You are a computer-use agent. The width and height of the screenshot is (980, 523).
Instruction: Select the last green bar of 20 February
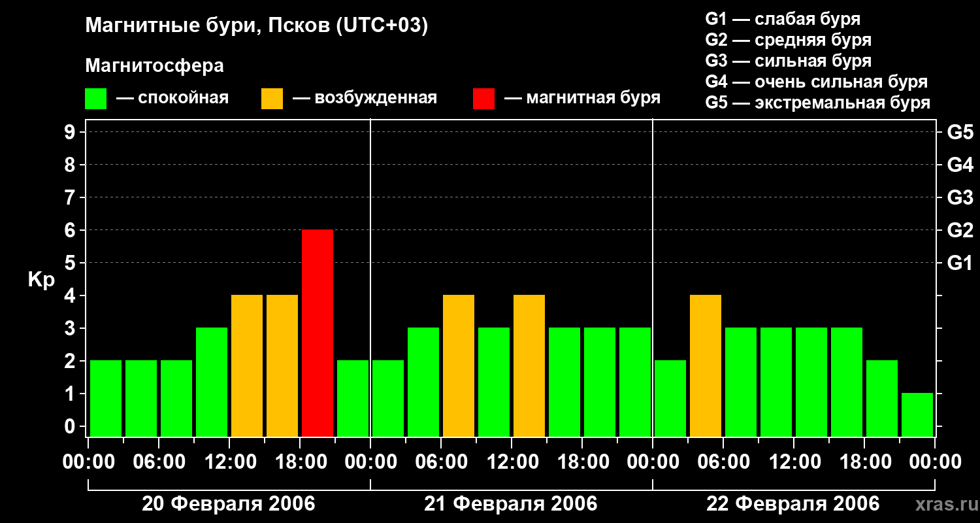pyautogui.click(x=353, y=398)
